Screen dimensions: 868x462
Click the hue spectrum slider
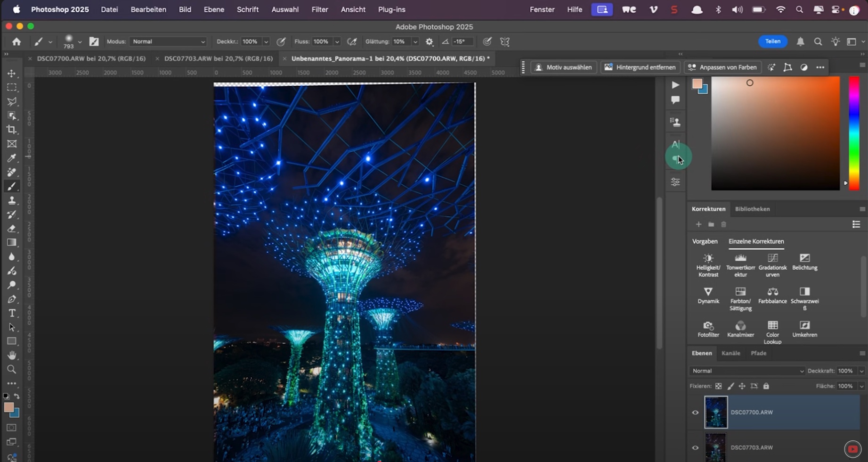pos(854,133)
